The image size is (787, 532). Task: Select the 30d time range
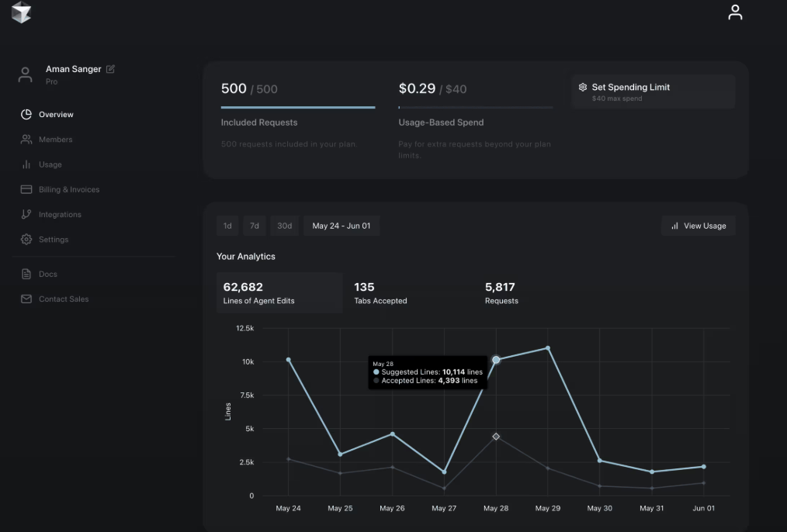284,226
